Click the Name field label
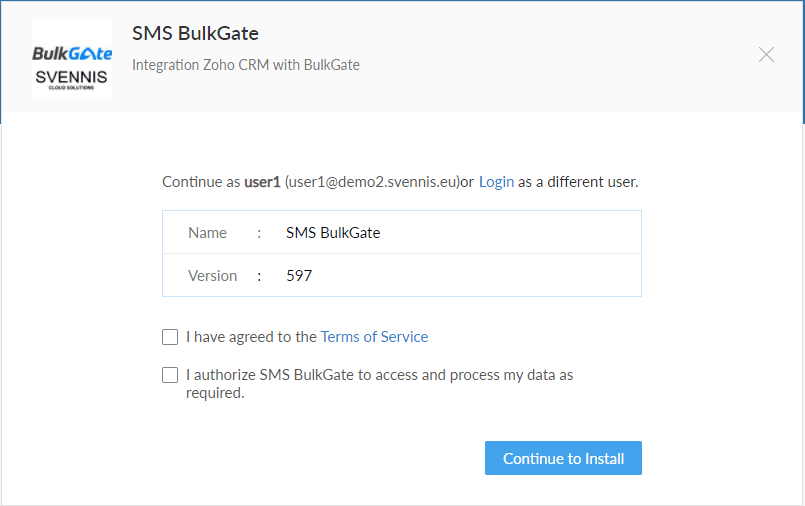The height and width of the screenshot is (506, 805). tap(207, 232)
